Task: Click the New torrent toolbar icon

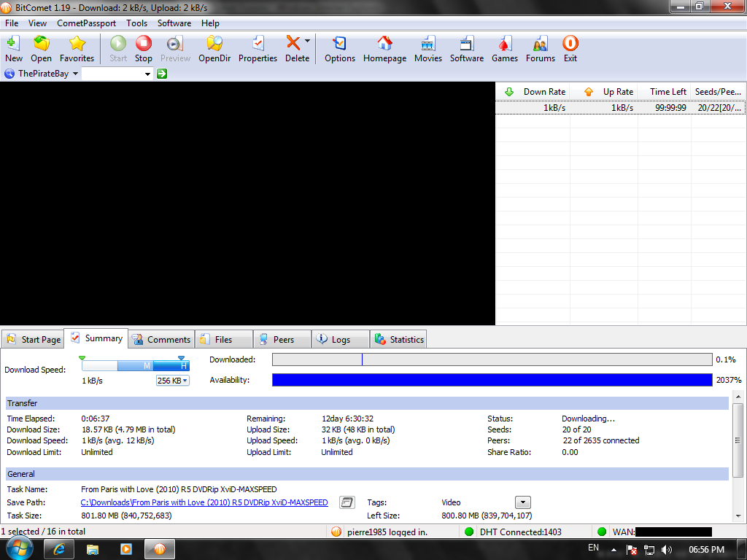Action: coord(13,43)
